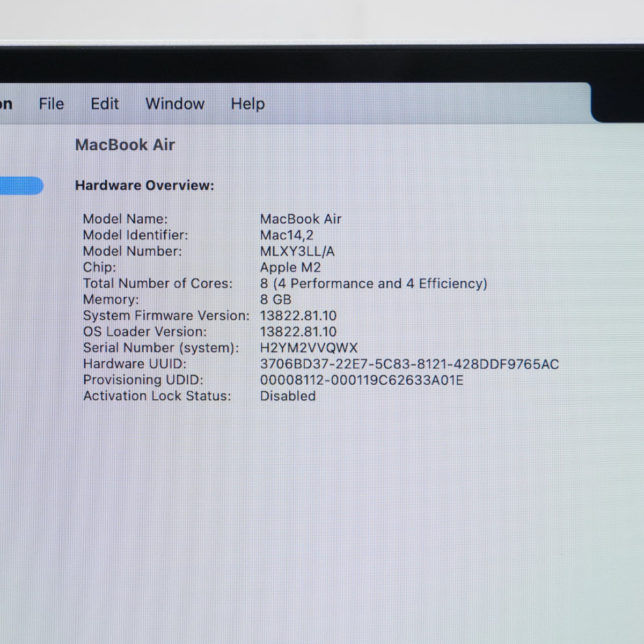644x644 pixels.
Task: Click the OS Loader Version label
Action: coord(144,332)
